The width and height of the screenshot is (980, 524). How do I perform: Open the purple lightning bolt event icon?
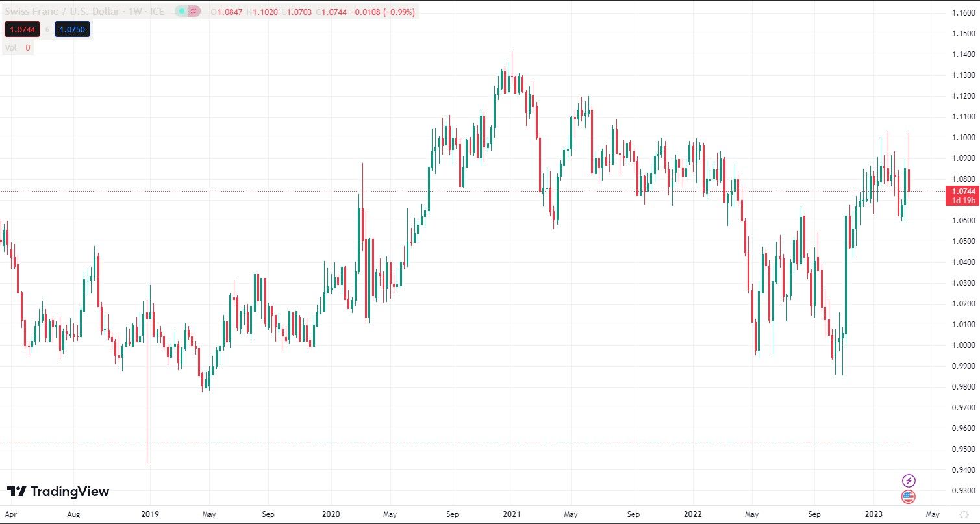click(909, 480)
